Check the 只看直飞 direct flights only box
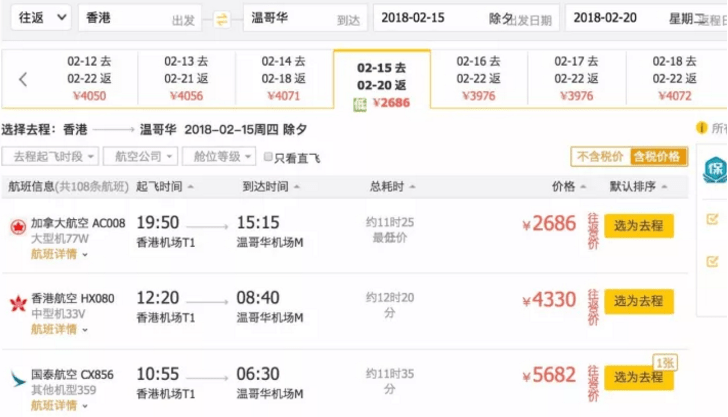Screen dimensions: 728x417 [x=268, y=157]
